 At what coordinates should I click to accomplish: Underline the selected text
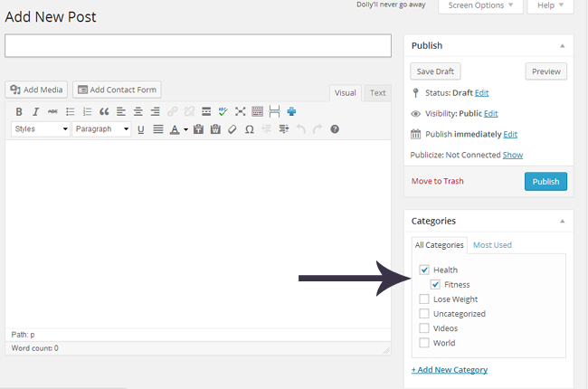click(x=140, y=129)
